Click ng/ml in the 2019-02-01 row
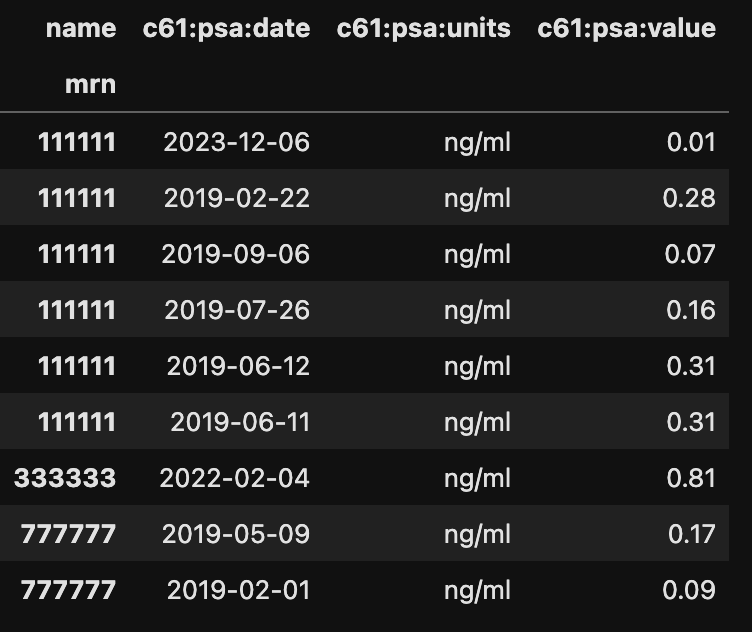The image size is (752, 632). coord(477,590)
